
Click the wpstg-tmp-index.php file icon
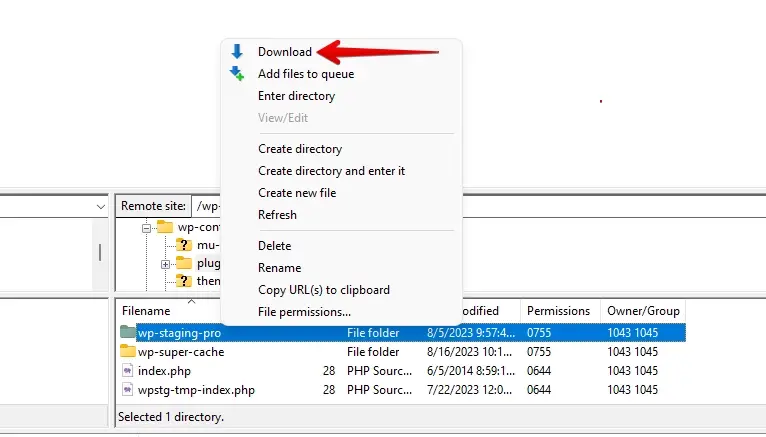pyautogui.click(x=128, y=389)
